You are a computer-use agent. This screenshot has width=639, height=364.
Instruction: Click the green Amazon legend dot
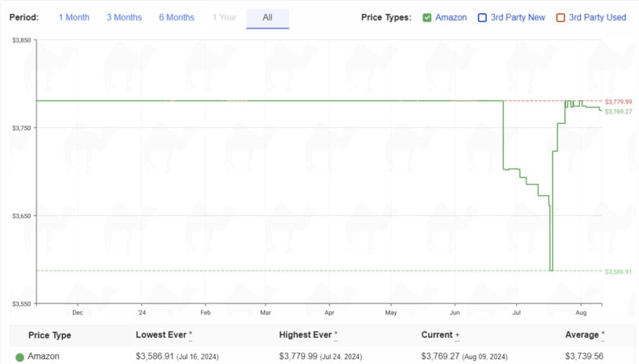19,357
